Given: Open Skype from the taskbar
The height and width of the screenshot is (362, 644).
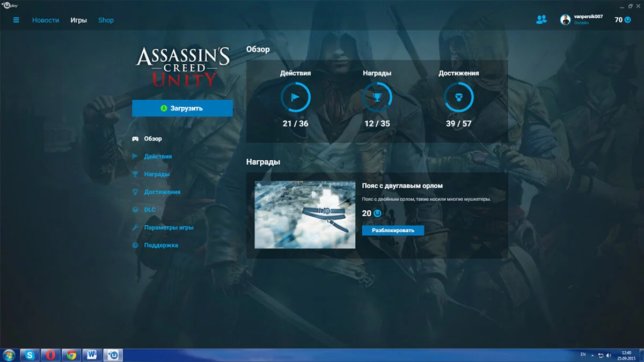Looking at the screenshot, I should tap(30, 355).
